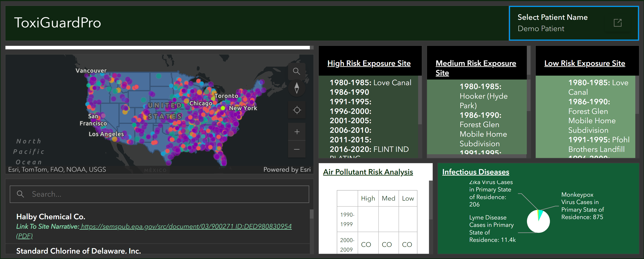The width and height of the screenshot is (644, 259).
Task: Click the site list vertical scrollbar
Action: (312, 214)
